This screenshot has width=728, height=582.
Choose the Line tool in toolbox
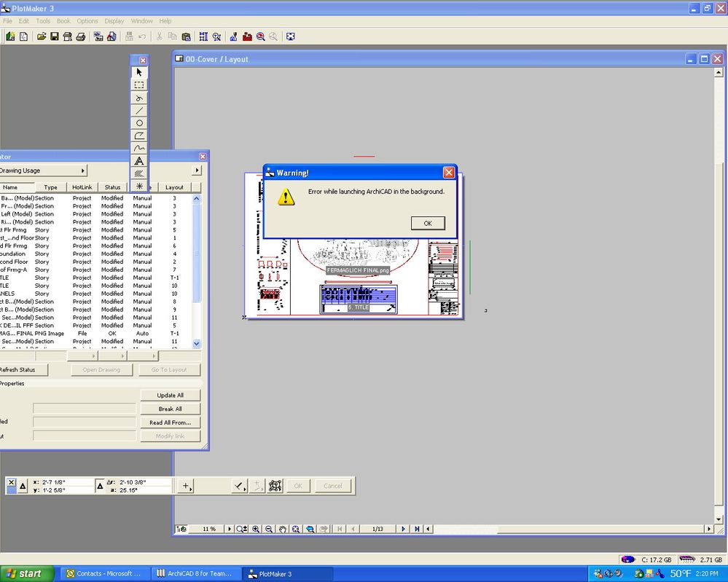138,111
